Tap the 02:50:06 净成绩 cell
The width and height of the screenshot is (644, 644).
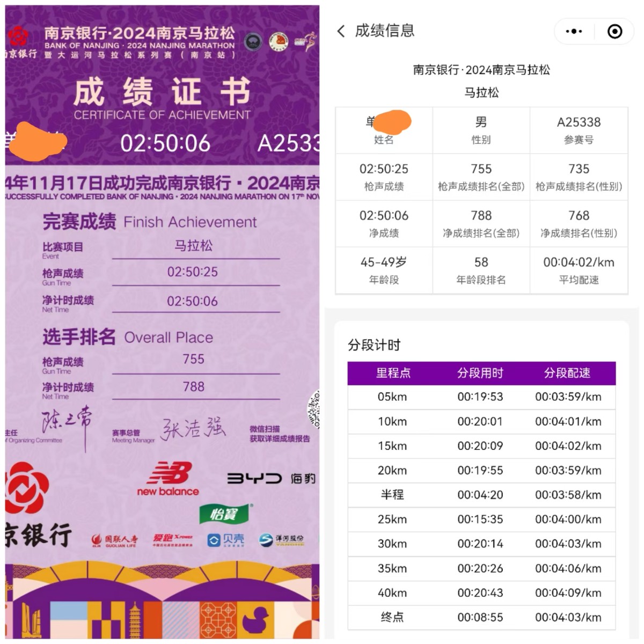pyautogui.click(x=384, y=223)
